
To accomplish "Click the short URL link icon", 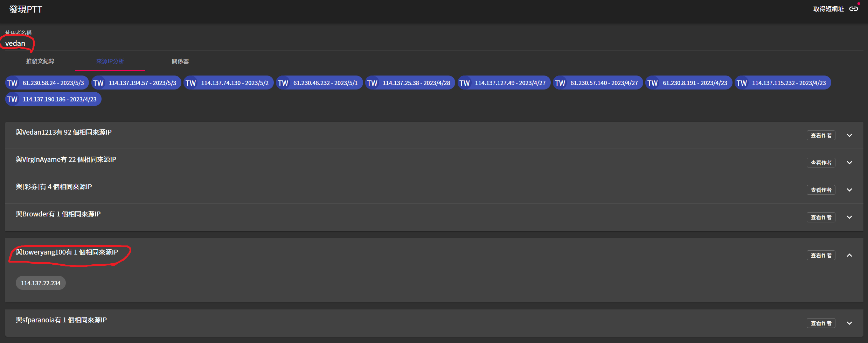I will point(854,9).
